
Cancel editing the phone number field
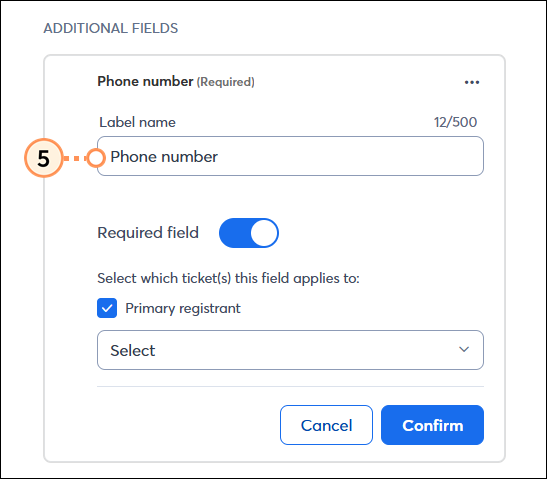click(326, 425)
